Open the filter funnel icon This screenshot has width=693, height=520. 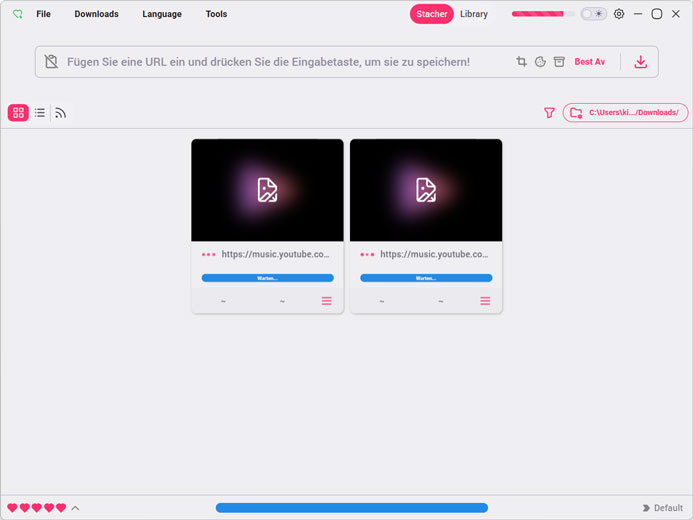[x=549, y=113]
